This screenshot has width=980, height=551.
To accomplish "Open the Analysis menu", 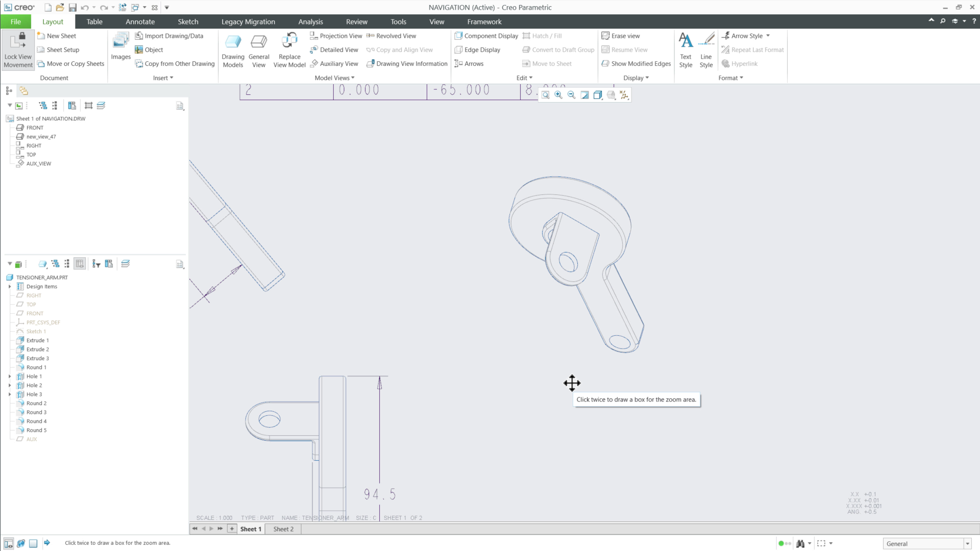I will pyautogui.click(x=310, y=21).
